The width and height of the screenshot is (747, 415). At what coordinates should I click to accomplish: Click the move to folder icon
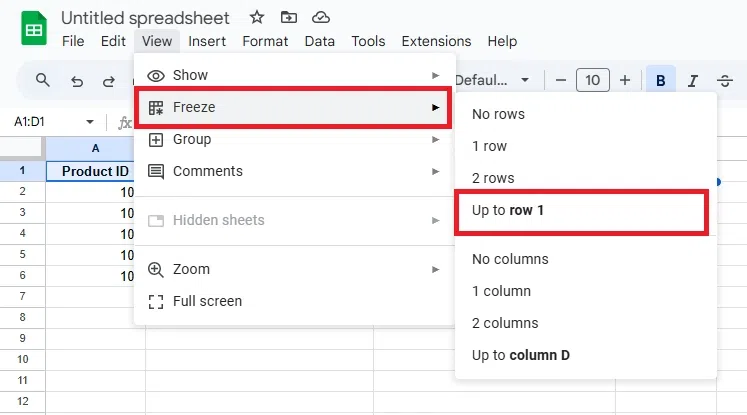[289, 18]
